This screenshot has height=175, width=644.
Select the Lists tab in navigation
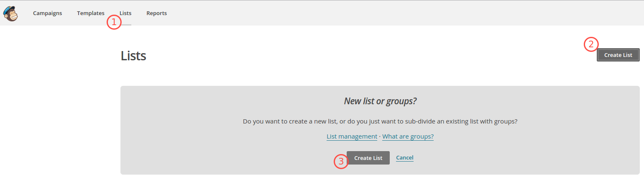click(125, 13)
